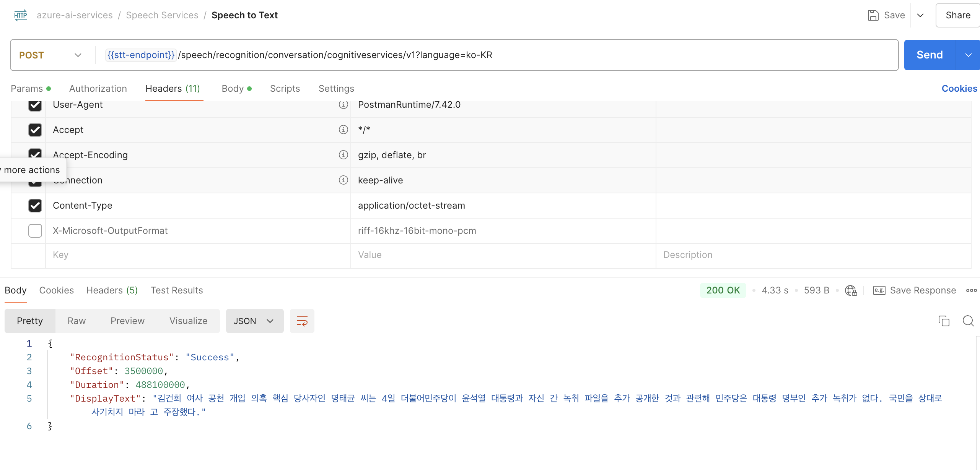Screen dimensions: 980x470
Task: Click the word wrap icon
Action: (x=302, y=321)
